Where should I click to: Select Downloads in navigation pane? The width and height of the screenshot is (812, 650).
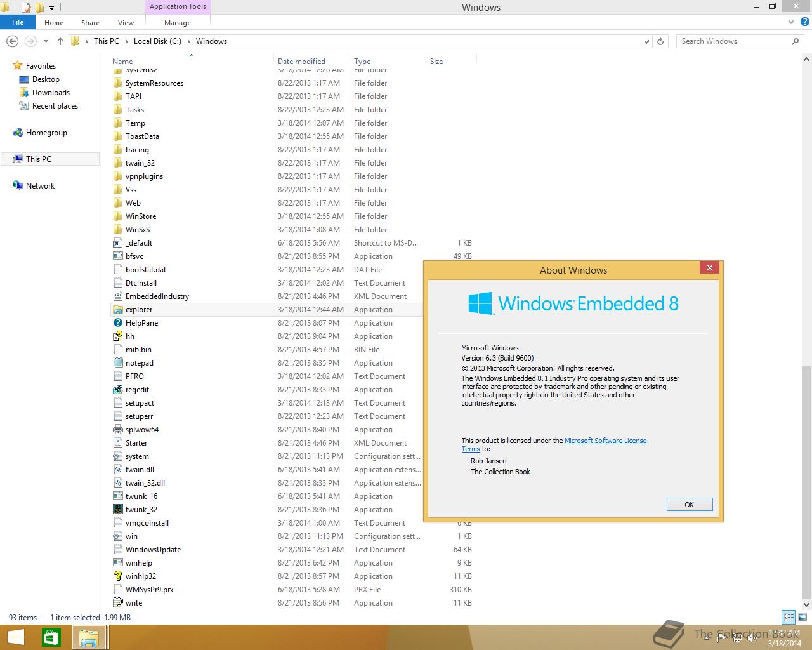click(x=51, y=93)
